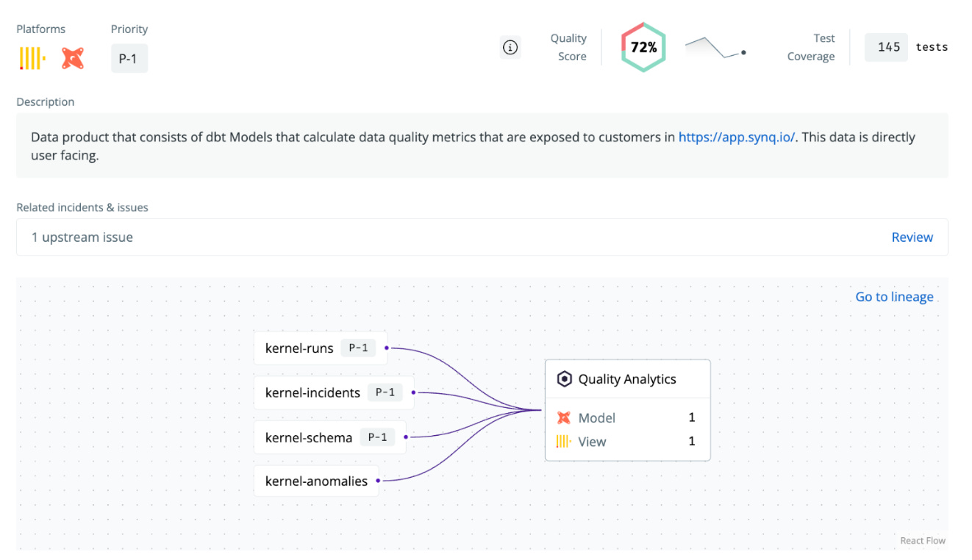Click the yellow ClickHouse platform icon

(x=32, y=58)
